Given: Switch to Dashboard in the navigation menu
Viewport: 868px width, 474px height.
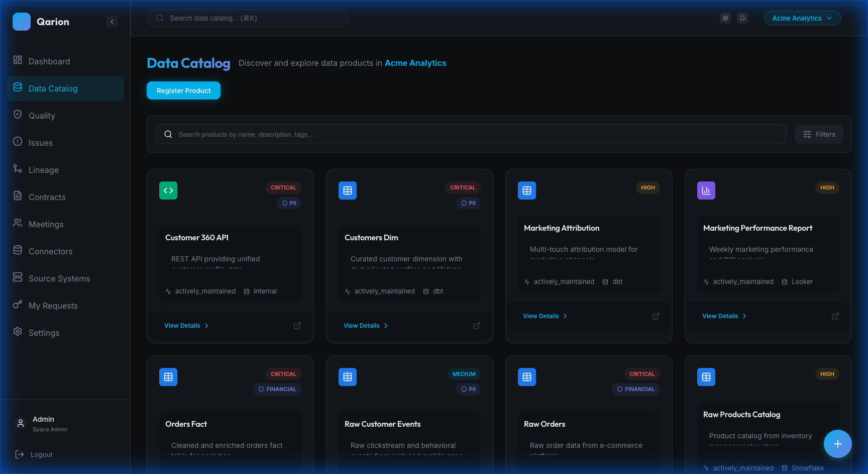Looking at the screenshot, I should coord(49,61).
